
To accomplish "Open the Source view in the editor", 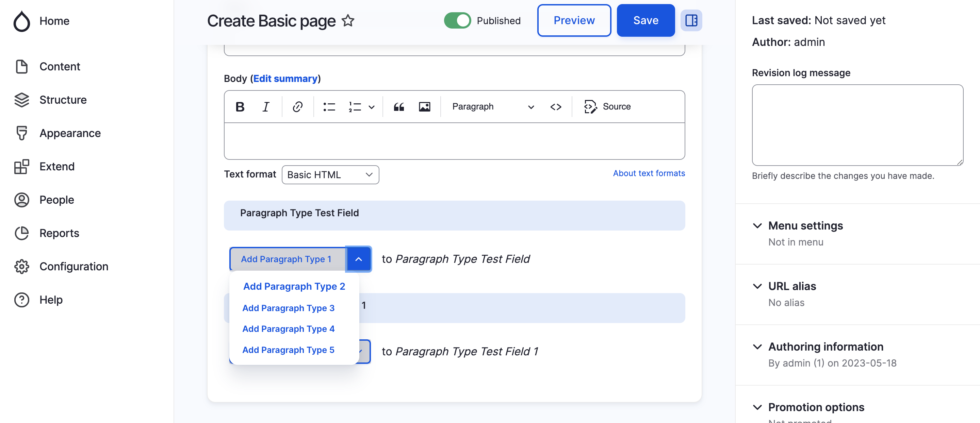I will (x=607, y=106).
